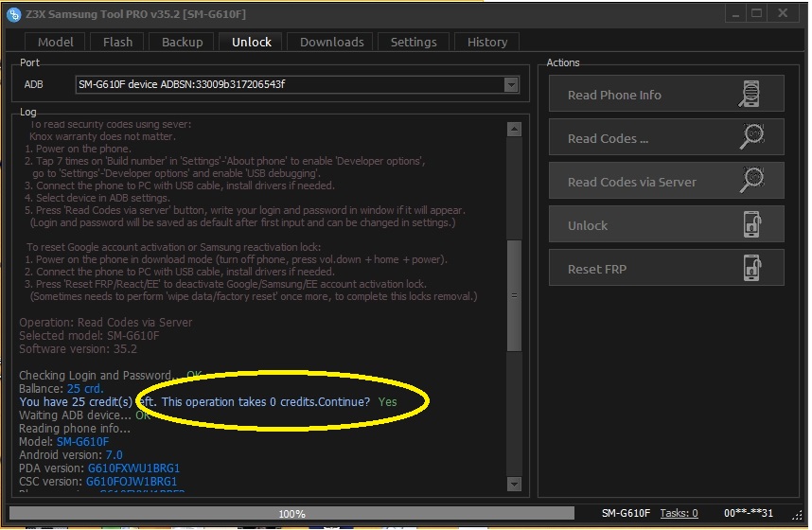Click the phone scan icon on Read Phone Info
Screen dimensions: 812x530
pos(750,95)
